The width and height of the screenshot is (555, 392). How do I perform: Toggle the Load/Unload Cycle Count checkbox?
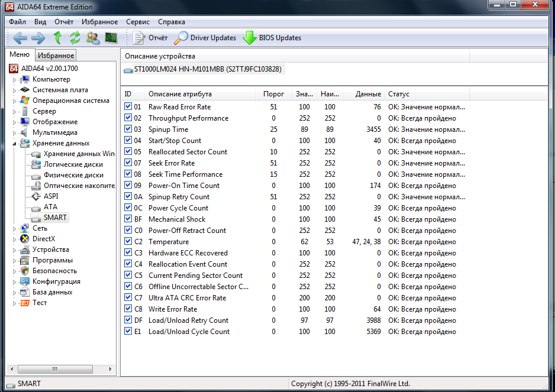(128, 332)
